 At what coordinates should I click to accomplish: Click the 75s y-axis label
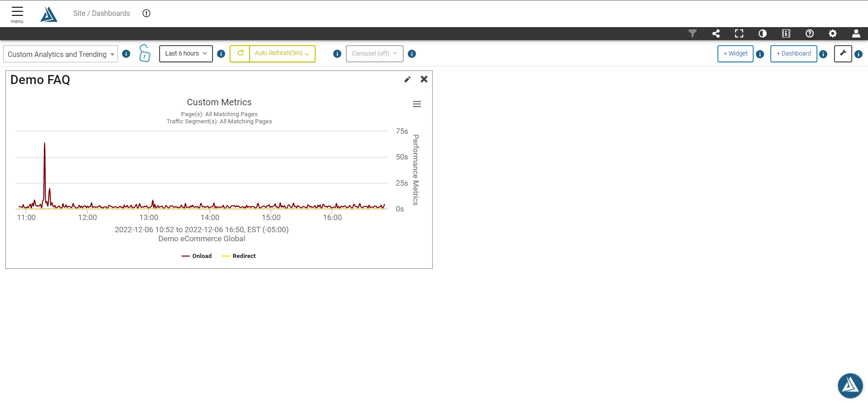(402, 131)
